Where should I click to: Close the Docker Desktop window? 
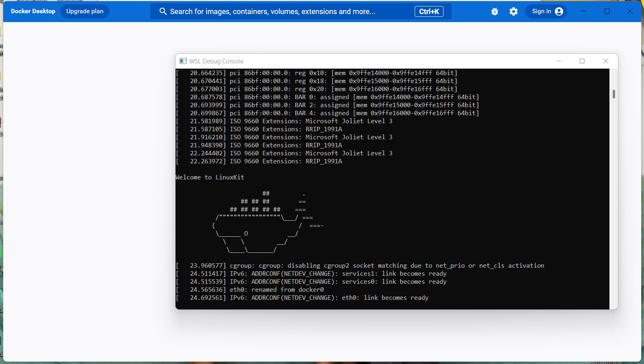point(630,11)
